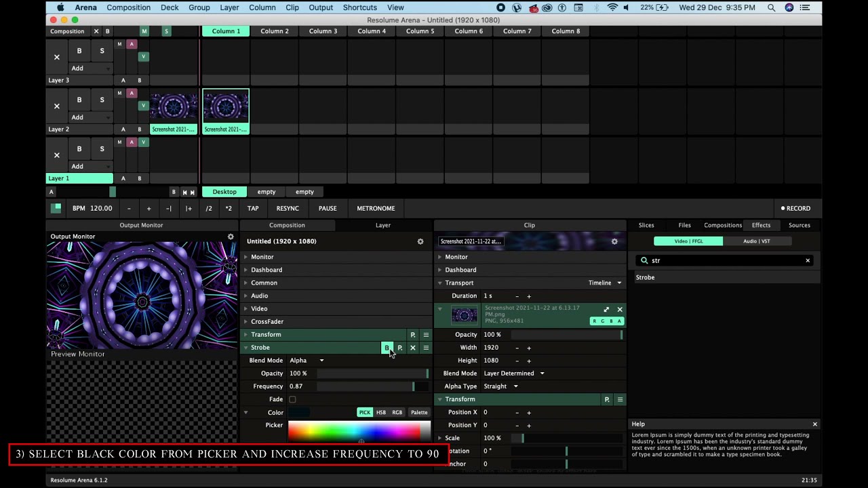Image resolution: width=868 pixels, height=488 pixels.
Task: Click the Strobe Frequency slider
Action: pyautogui.click(x=372, y=386)
